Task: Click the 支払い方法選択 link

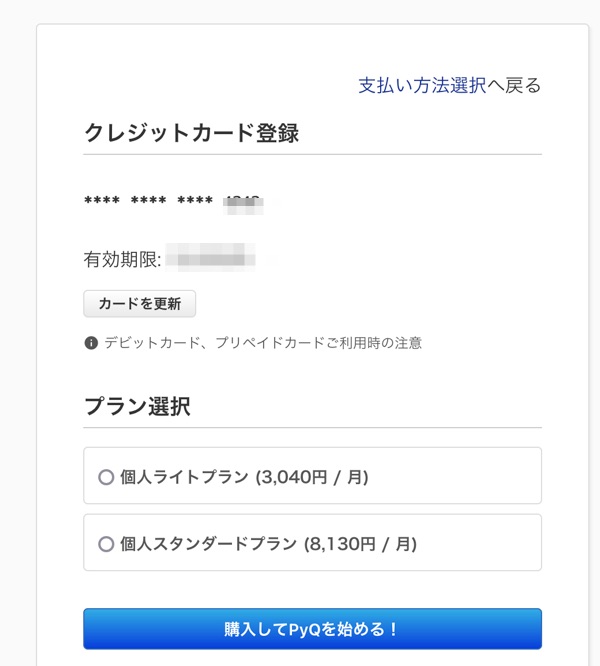Action: coord(422,85)
